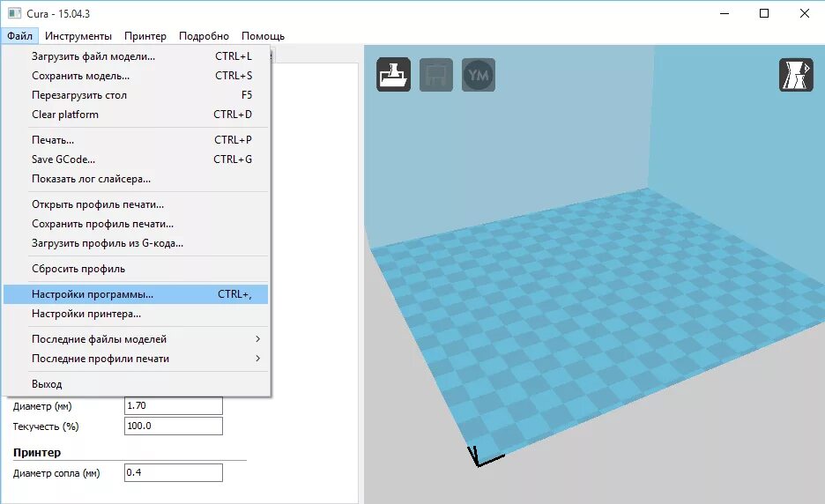Open the View mode icon at top right

coord(796,75)
